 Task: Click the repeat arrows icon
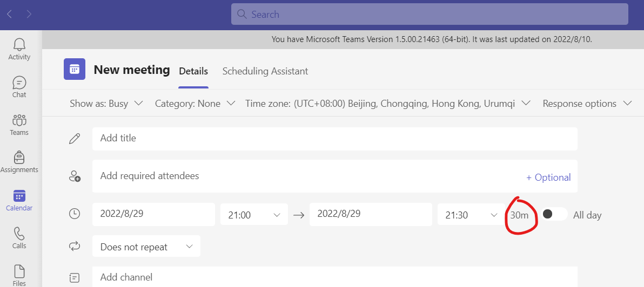75,246
